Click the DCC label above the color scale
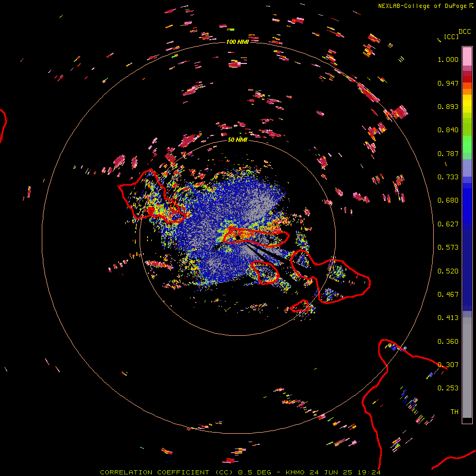The height and width of the screenshot is (476, 476). coord(464,32)
